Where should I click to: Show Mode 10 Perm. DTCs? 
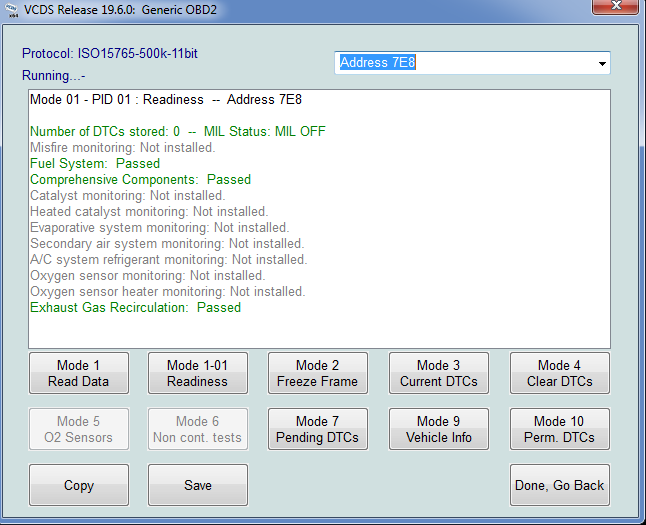tap(560, 429)
